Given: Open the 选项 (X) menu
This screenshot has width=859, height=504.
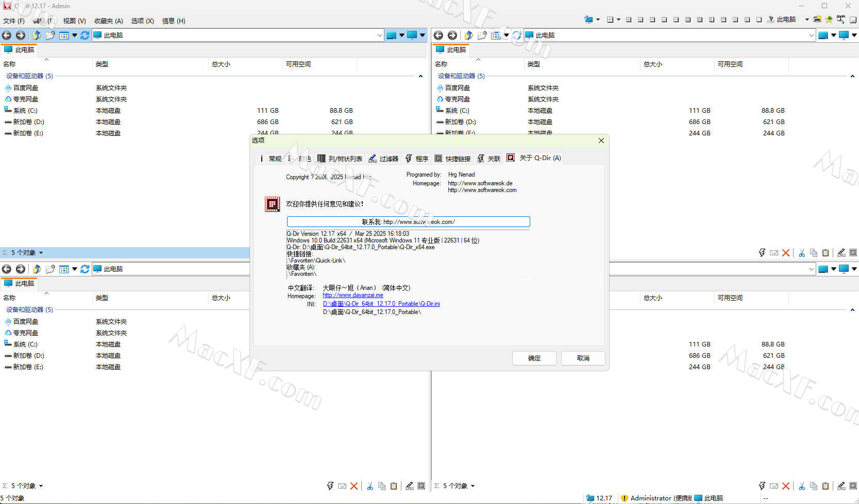Looking at the screenshot, I should click(143, 21).
